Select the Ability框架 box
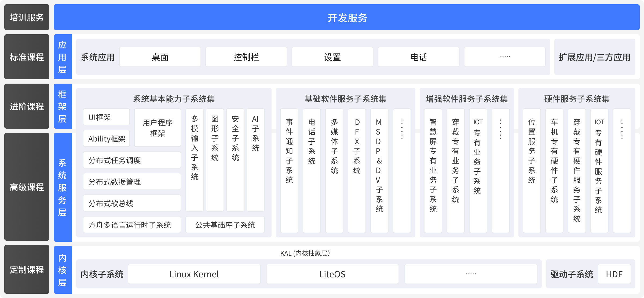Screen dimensions: 644x298 click(106, 138)
